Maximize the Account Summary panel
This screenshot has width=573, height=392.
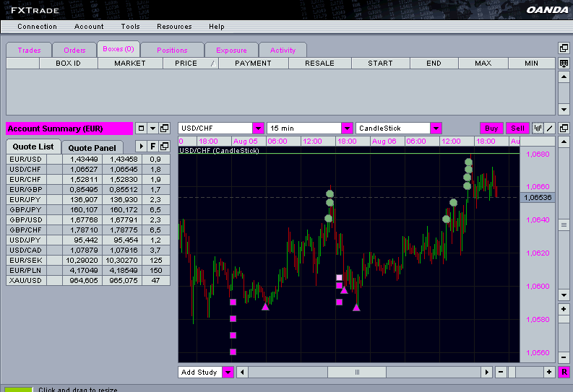click(141, 128)
